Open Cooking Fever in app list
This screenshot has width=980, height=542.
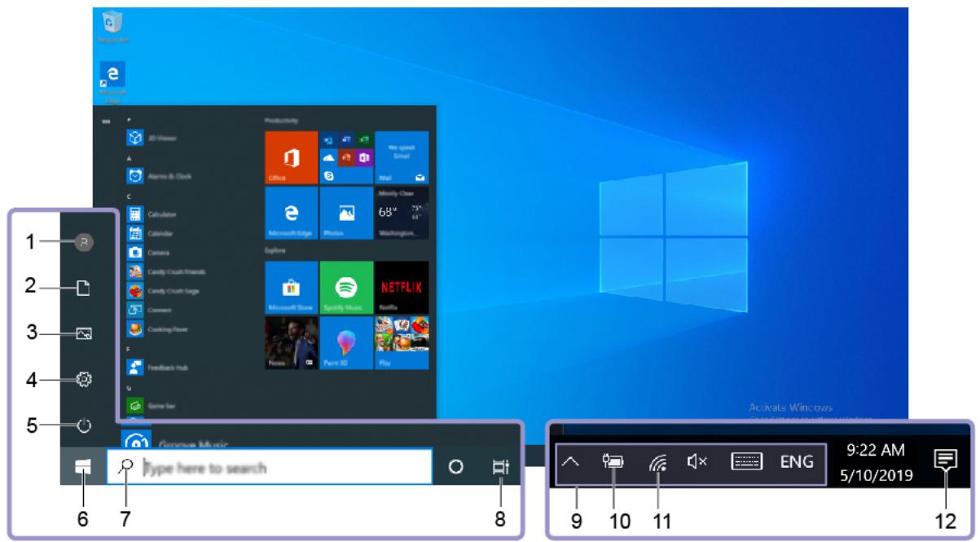159,329
